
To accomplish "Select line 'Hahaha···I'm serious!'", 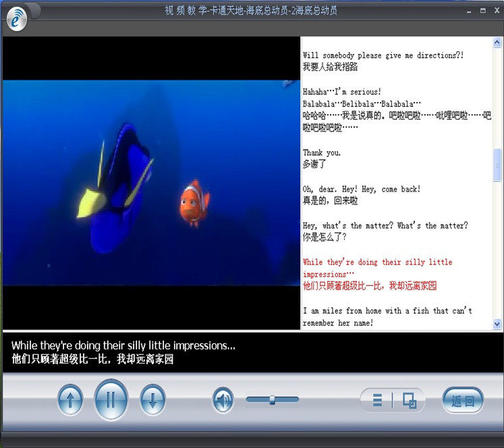I will point(342,92).
